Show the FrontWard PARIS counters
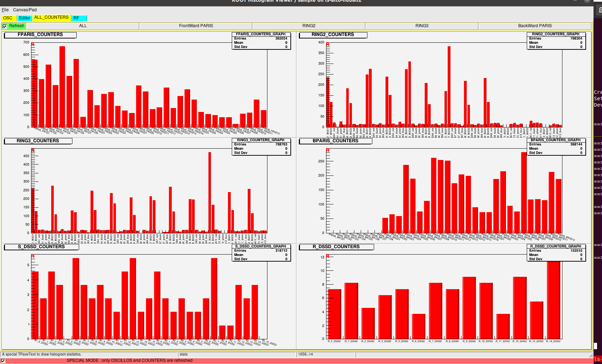Image resolution: width=602 pixels, height=364 pixels. (x=196, y=26)
